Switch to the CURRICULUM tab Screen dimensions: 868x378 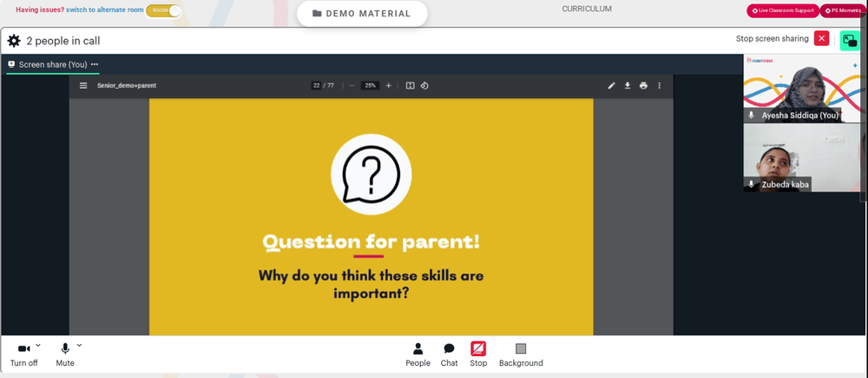click(x=587, y=9)
